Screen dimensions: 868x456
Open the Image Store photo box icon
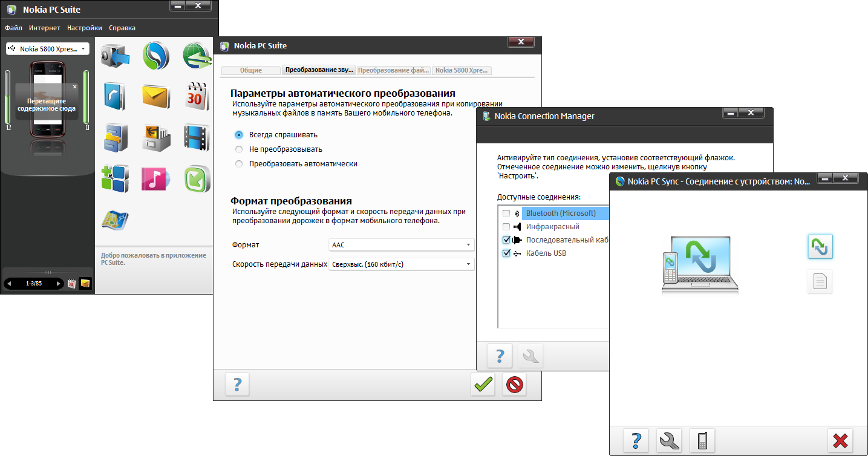point(156,137)
